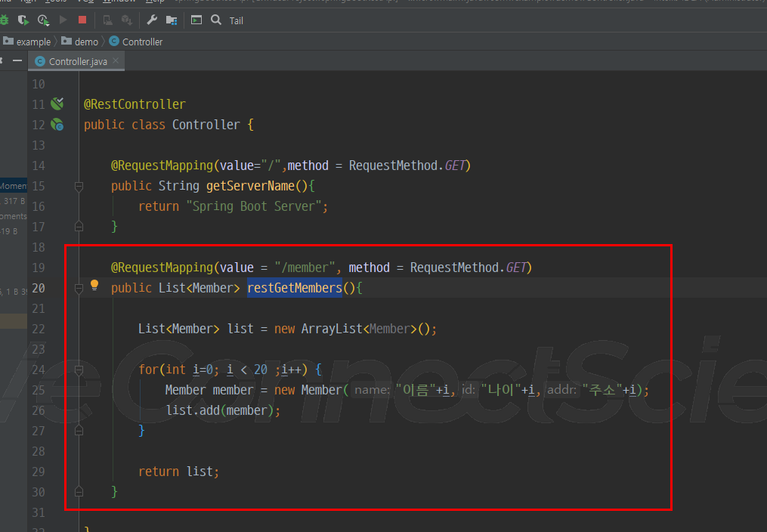Click the getServerName method name
Viewport: 767px width, 532px height.
pyautogui.click(x=250, y=186)
